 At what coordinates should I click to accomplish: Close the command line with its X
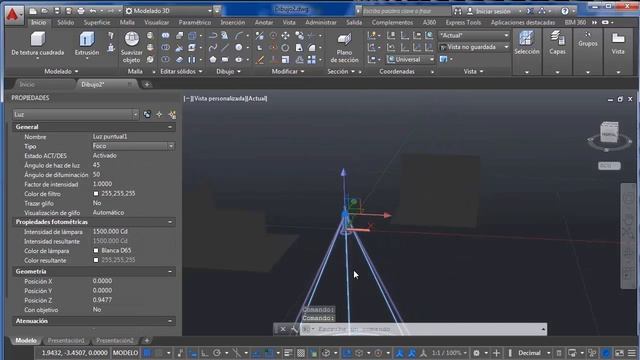tap(283, 329)
